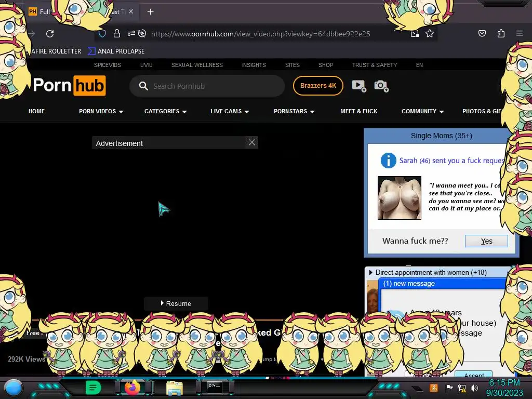Open the SHOP top link

[x=326, y=65]
